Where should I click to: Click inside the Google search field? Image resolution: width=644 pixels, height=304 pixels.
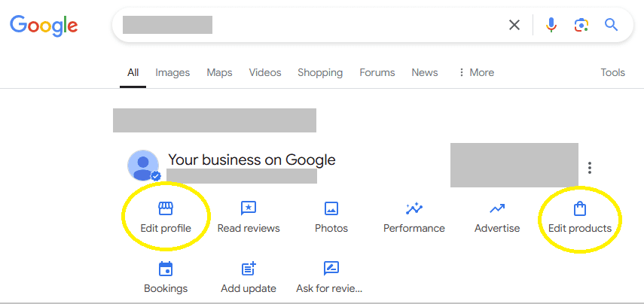click(339, 26)
